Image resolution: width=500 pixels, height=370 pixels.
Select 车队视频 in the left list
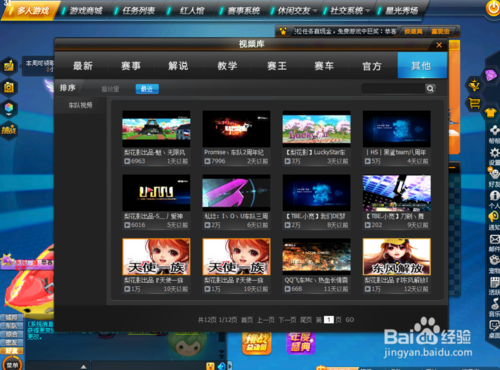80,105
